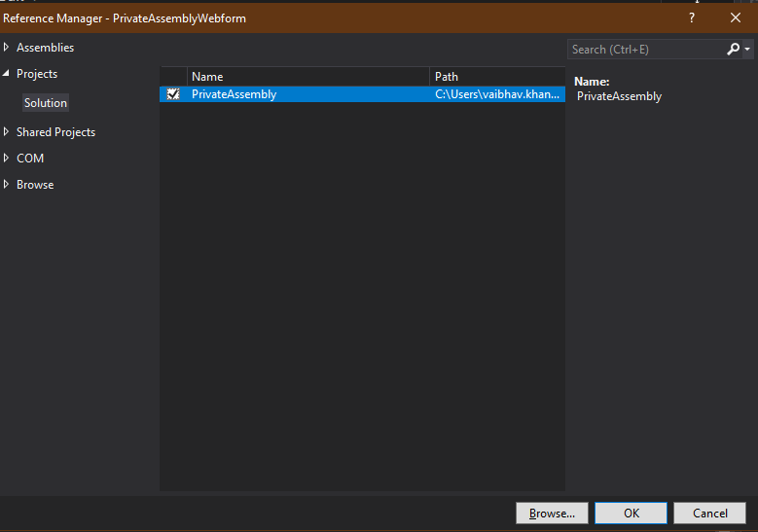Open the search options dropdown arrow
The image size is (758, 532).
tap(747, 49)
